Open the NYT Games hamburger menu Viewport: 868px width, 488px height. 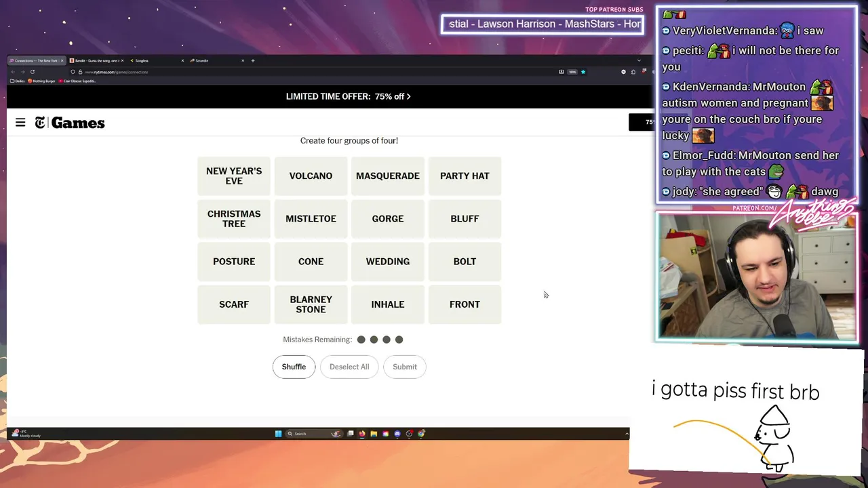(x=20, y=123)
